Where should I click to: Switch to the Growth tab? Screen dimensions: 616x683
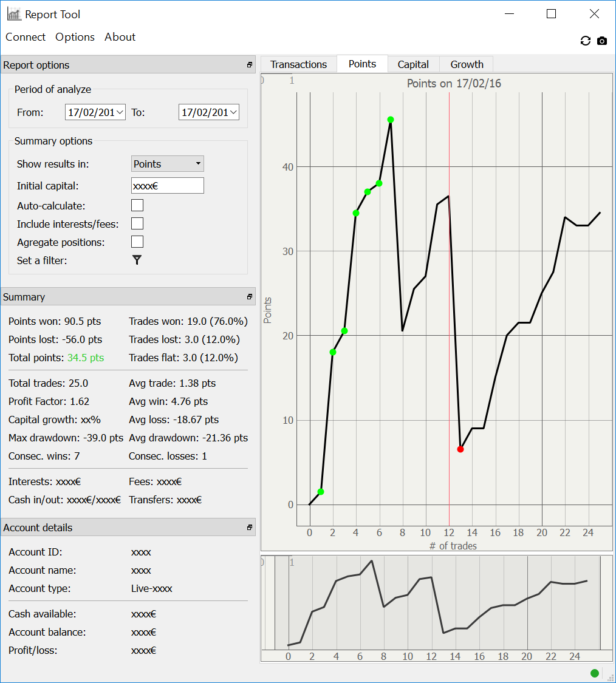[467, 64]
